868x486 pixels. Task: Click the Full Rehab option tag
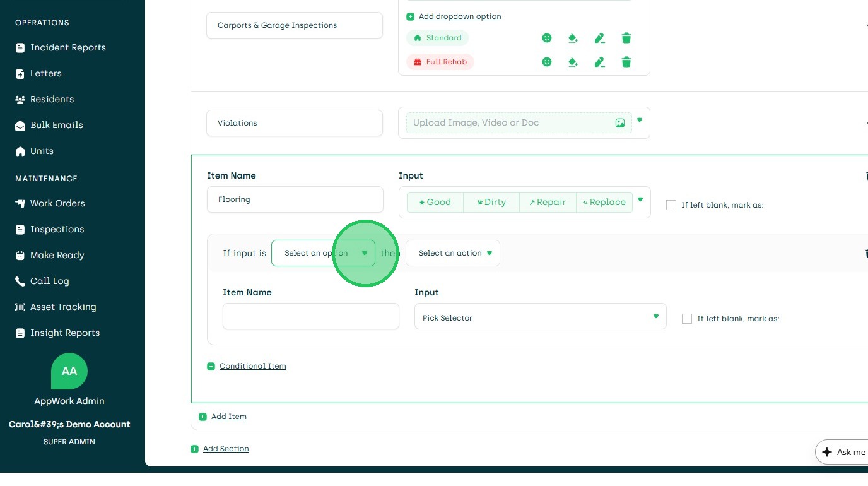point(440,62)
